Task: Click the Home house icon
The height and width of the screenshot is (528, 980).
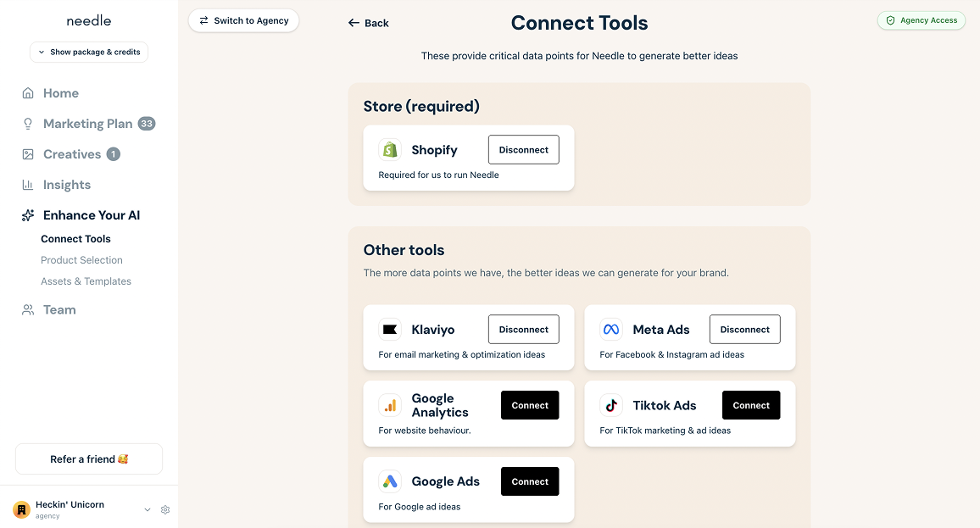Action: coord(27,93)
